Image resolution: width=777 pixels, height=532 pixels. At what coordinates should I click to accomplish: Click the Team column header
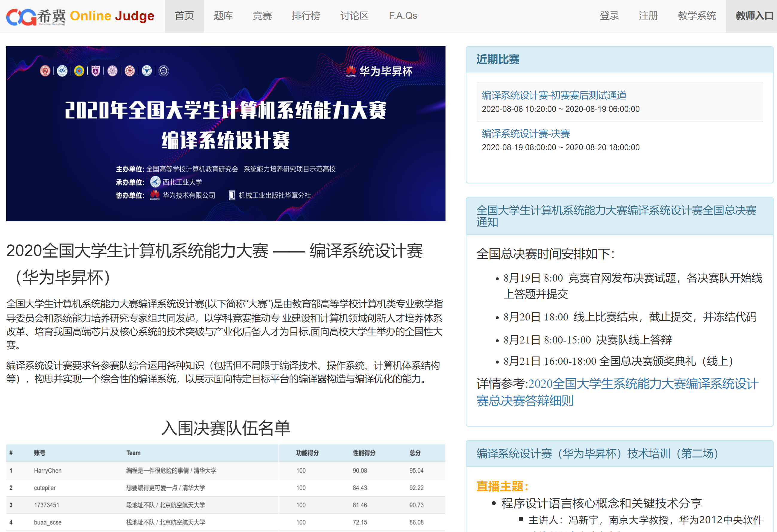[133, 453]
